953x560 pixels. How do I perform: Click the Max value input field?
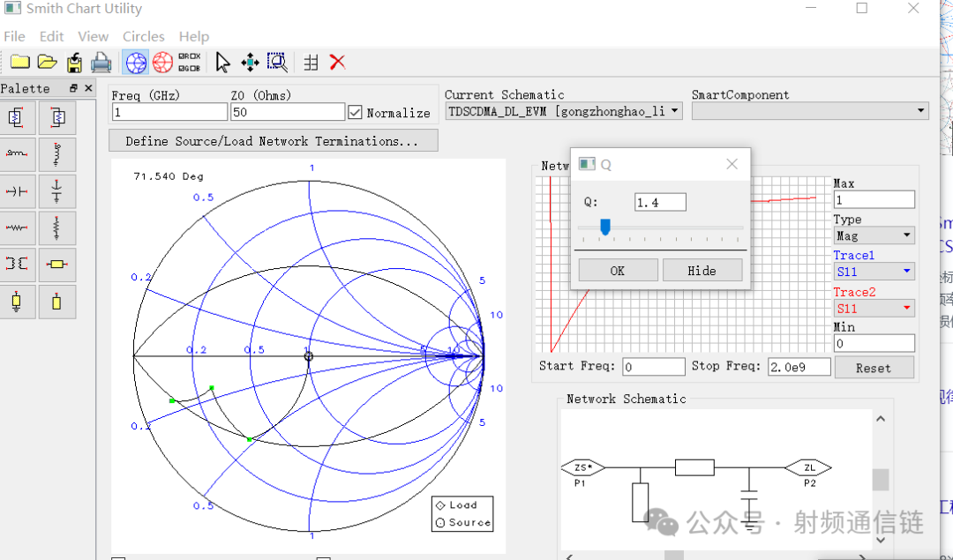click(x=874, y=200)
